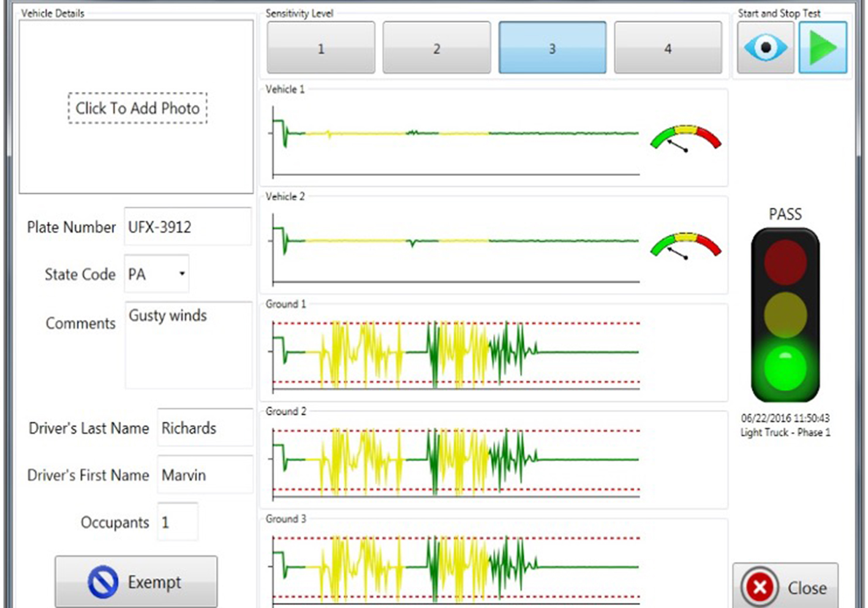Click the Plate Number field
Image resolution: width=868 pixels, height=608 pixels.
[x=187, y=227]
